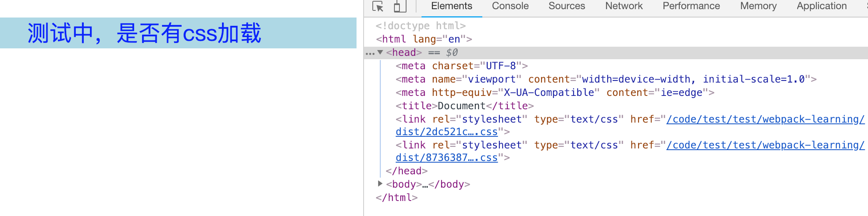
Task: Collapse the head element triangle
Action: (x=380, y=52)
